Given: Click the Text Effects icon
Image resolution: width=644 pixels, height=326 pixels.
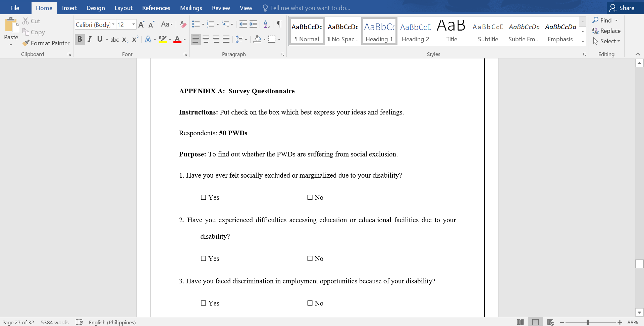Looking at the screenshot, I should pyautogui.click(x=148, y=39).
